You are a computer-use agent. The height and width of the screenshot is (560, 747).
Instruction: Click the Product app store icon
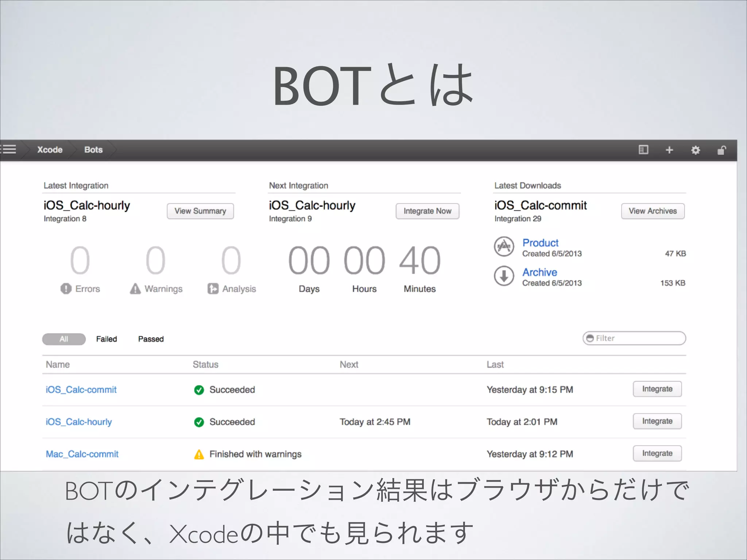(x=504, y=247)
